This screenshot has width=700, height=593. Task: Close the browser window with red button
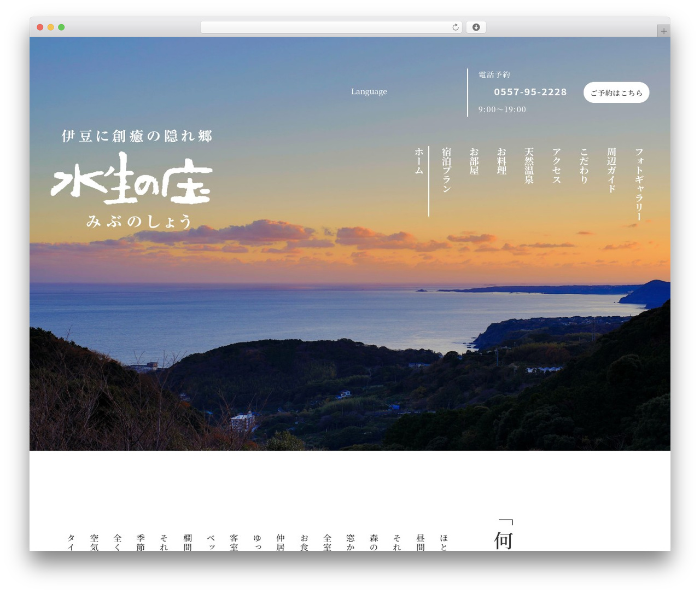[x=40, y=27]
